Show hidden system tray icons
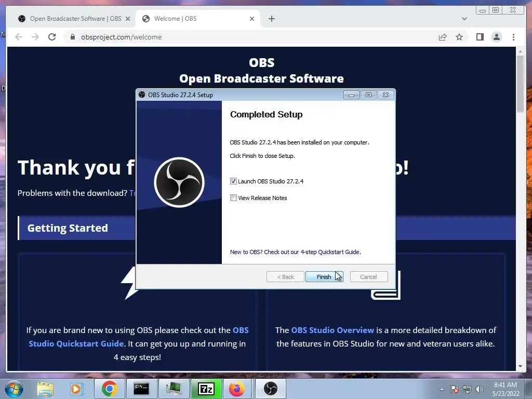Viewport: 532px width, 399px height. pos(442,389)
